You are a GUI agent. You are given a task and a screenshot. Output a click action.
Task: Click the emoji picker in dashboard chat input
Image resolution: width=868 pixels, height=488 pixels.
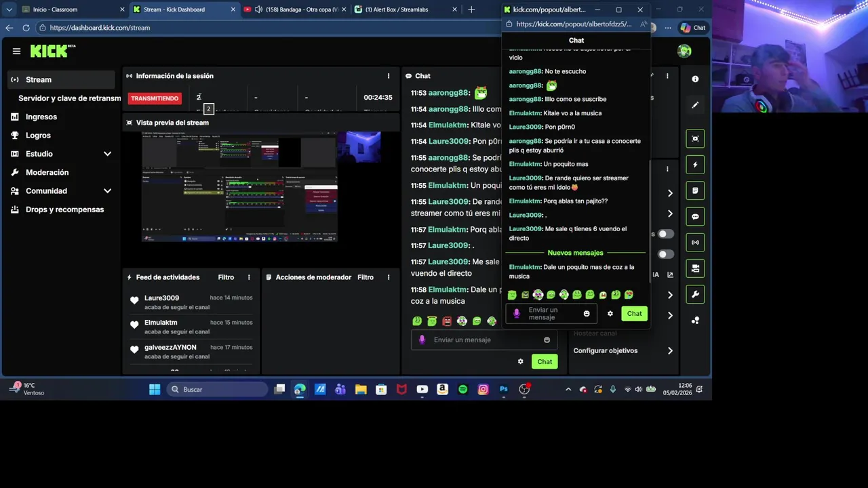point(547,340)
